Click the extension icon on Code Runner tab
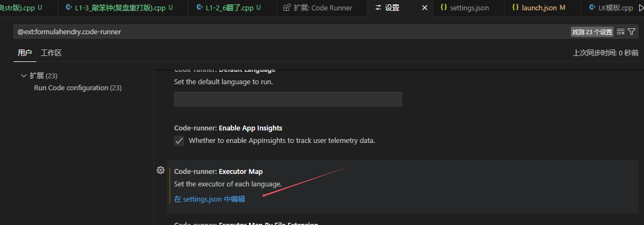This screenshot has width=644, height=225. (x=287, y=8)
